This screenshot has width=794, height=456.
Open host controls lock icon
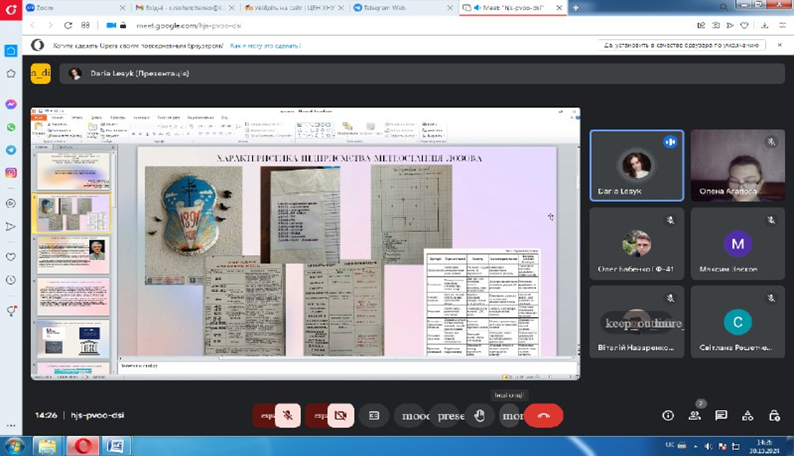click(x=774, y=415)
